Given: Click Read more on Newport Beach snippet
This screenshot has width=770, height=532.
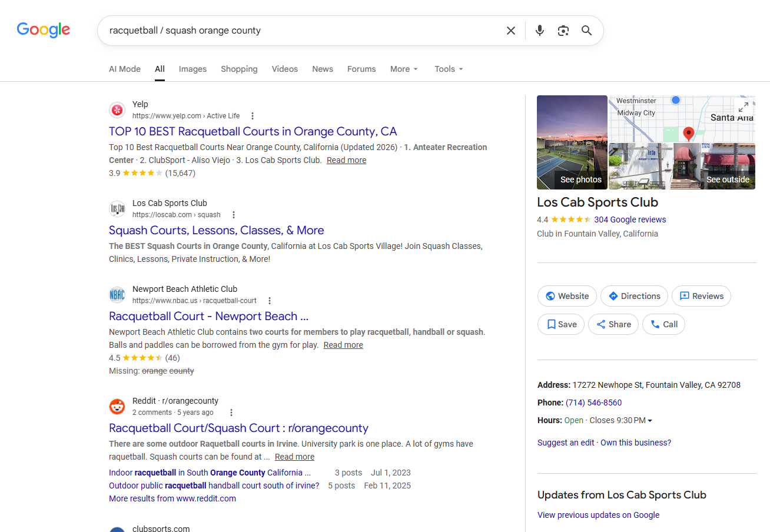Looking at the screenshot, I should pos(343,345).
